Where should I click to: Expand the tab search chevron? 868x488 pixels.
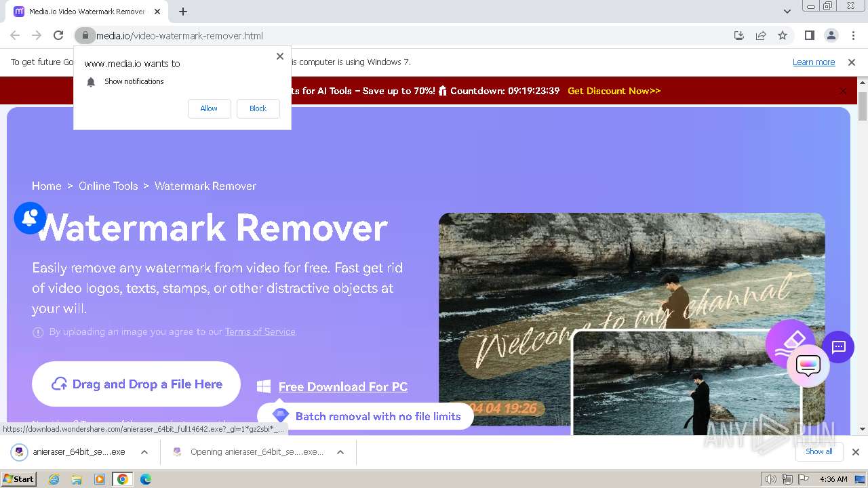787,12
